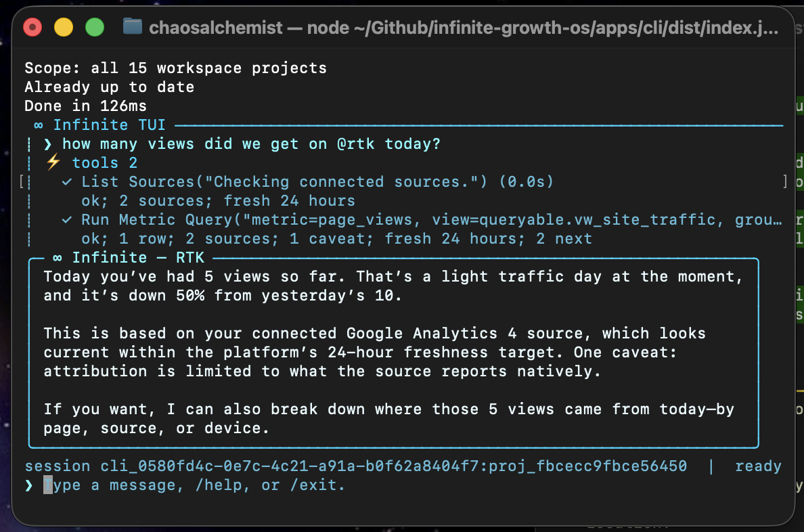This screenshot has width=804, height=532.
Task: Click the ready status indicator
Action: pos(758,466)
